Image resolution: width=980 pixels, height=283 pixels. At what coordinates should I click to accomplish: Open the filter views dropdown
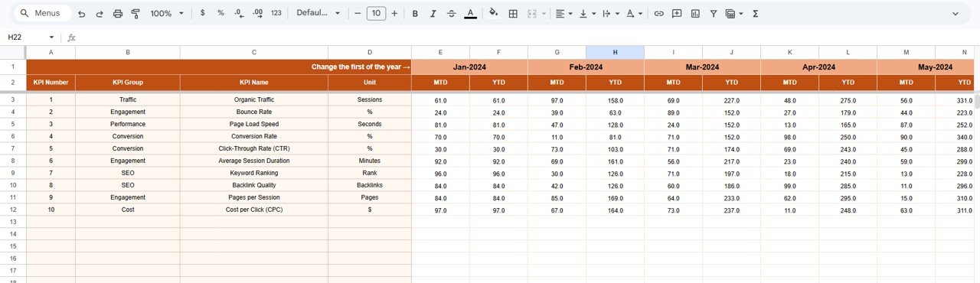734,14
